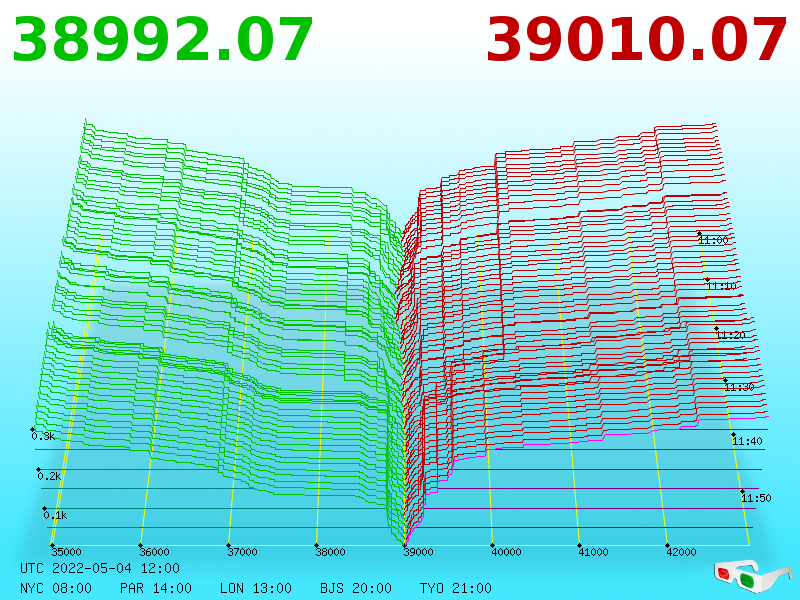This screenshot has height=600, width=800.
Task: Click the NYC 08:00 time label
Action: pyautogui.click(x=56, y=588)
